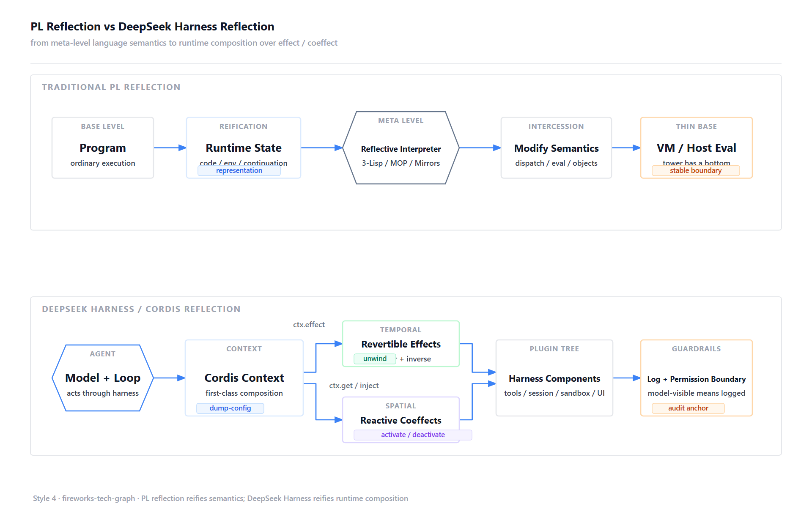Click the 'BASE LEVEL' caption
812x520 pixels.
click(x=103, y=126)
